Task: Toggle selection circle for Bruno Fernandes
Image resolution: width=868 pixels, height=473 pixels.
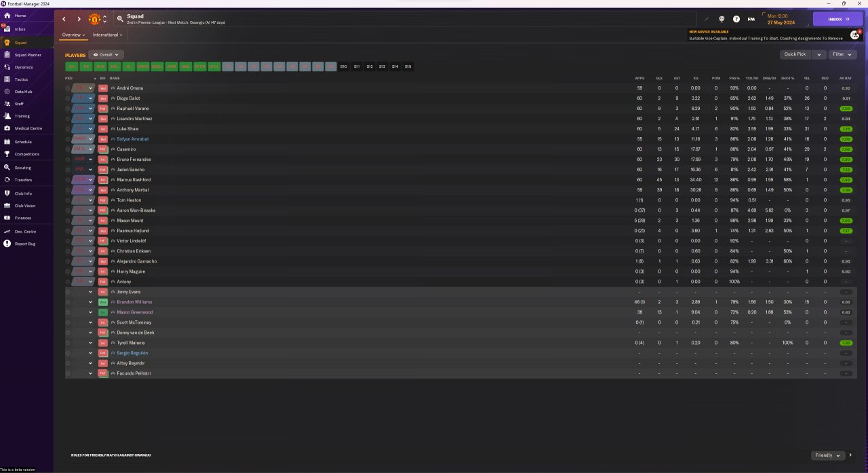Action: (x=68, y=159)
